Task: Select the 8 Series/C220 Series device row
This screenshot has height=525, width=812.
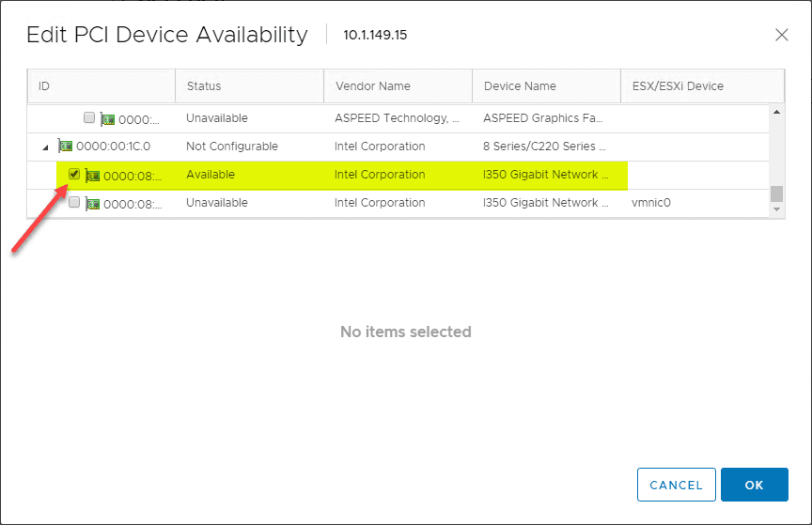Action: [545, 147]
